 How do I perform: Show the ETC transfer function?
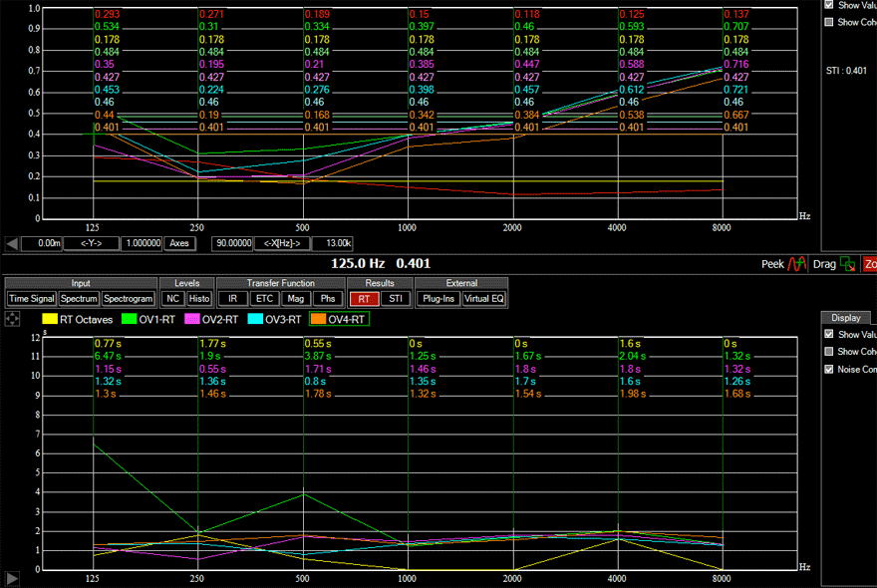click(x=264, y=299)
